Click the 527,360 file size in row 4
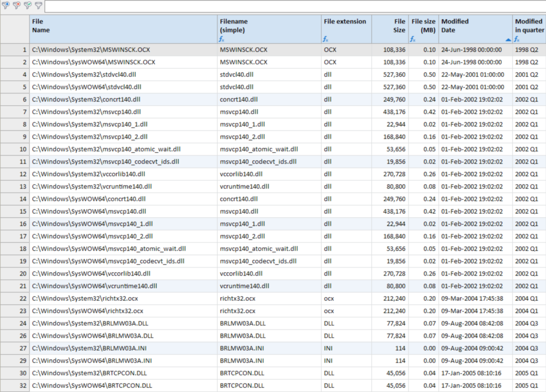 click(394, 75)
